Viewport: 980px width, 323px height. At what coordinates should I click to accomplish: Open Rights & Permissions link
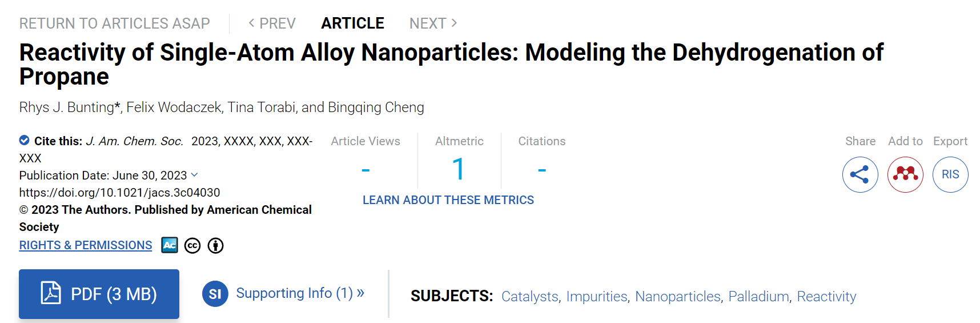(86, 245)
